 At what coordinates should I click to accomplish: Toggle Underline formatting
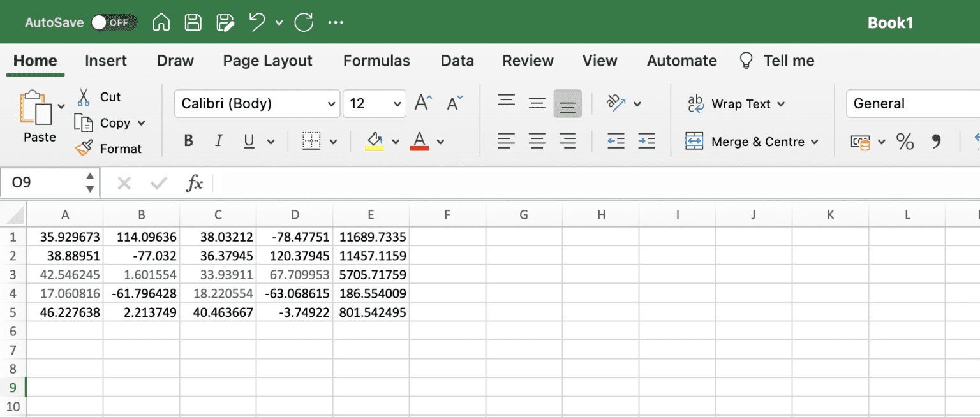[x=249, y=141]
